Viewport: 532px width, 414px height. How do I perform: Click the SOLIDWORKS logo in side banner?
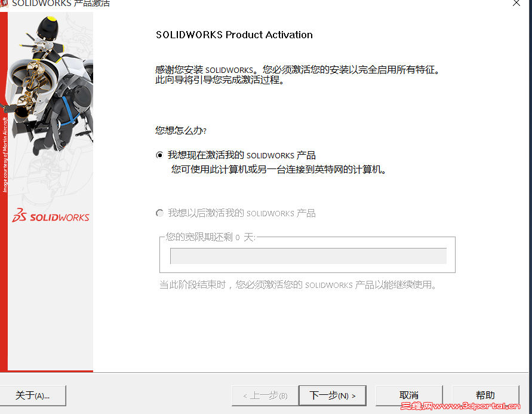(51, 216)
